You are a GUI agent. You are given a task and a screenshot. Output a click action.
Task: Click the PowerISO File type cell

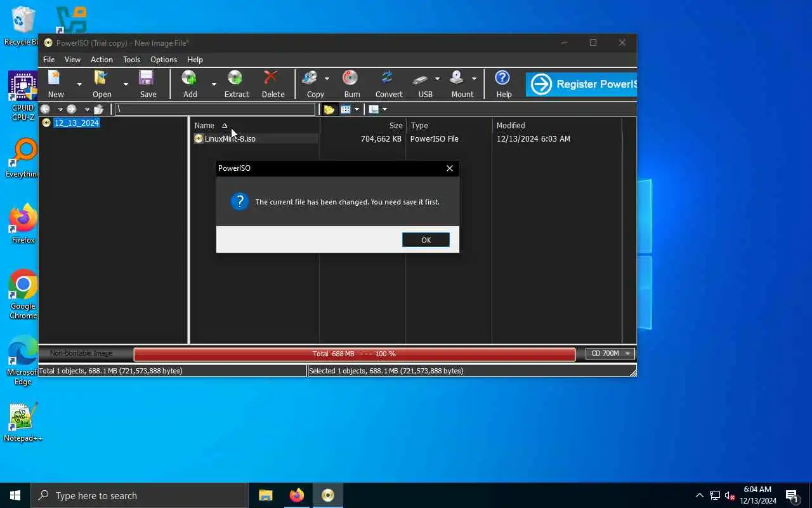(x=434, y=139)
